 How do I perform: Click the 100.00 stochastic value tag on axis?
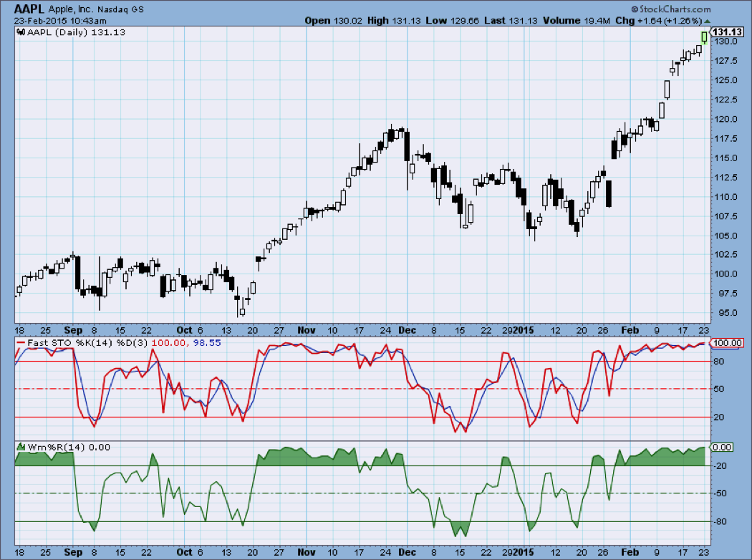[729, 343]
